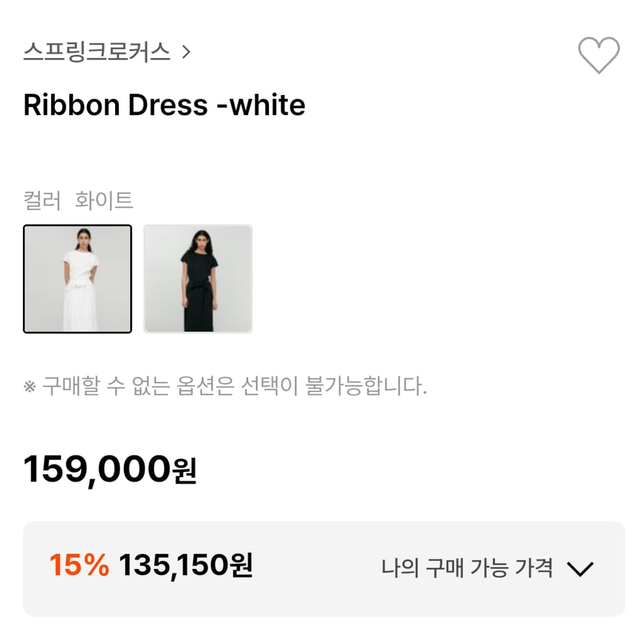Image resolution: width=644 pixels, height=644 pixels.
Task: Choose the black dress color option
Action: click(197, 279)
